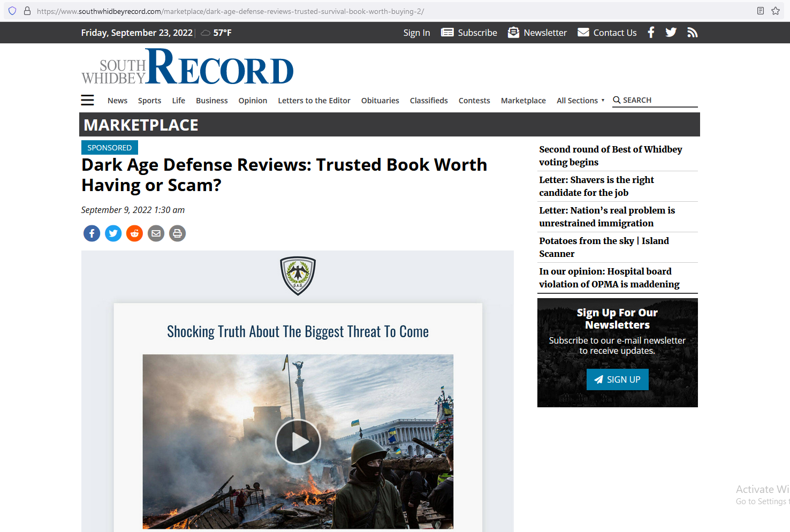The width and height of the screenshot is (790, 532).
Task: Click the Shocking Truth video heading
Action: (298, 332)
